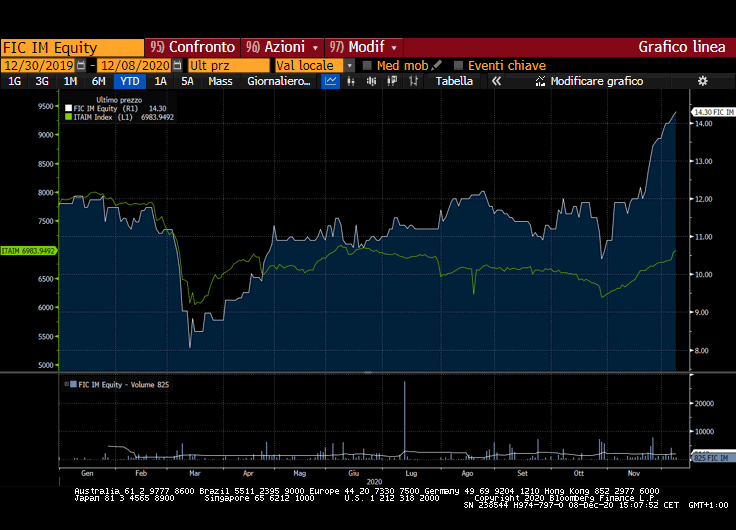Open chart settings gear icon
This screenshot has width=736, height=530.
pyautogui.click(x=702, y=81)
